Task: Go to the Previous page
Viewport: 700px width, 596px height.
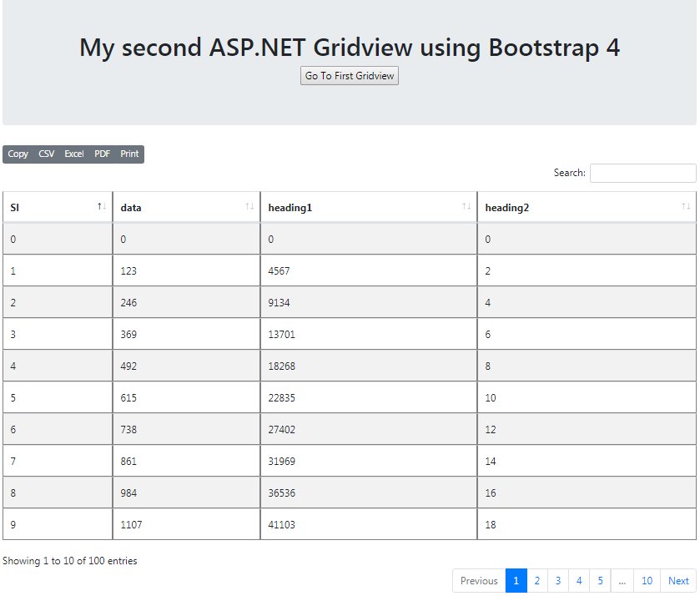Action: 479,581
